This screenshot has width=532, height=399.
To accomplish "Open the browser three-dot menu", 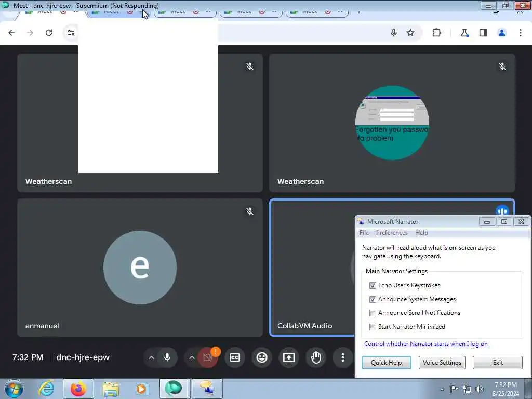I will click(521, 33).
